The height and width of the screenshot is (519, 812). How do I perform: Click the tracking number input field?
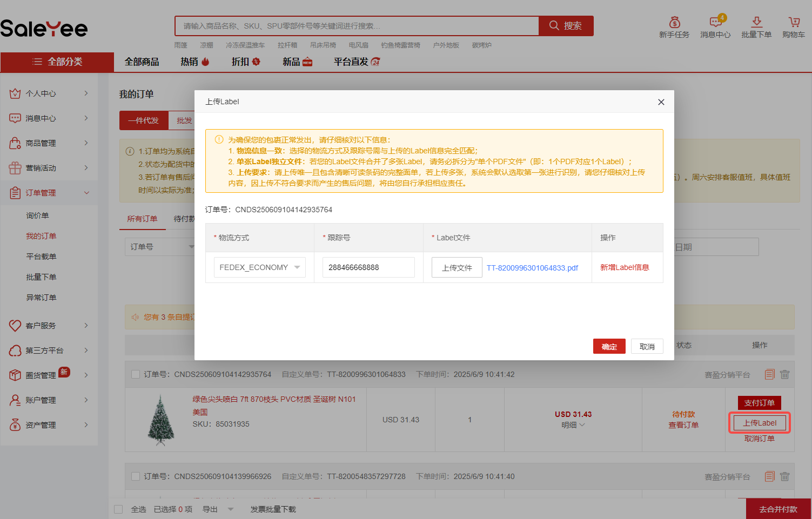368,267
